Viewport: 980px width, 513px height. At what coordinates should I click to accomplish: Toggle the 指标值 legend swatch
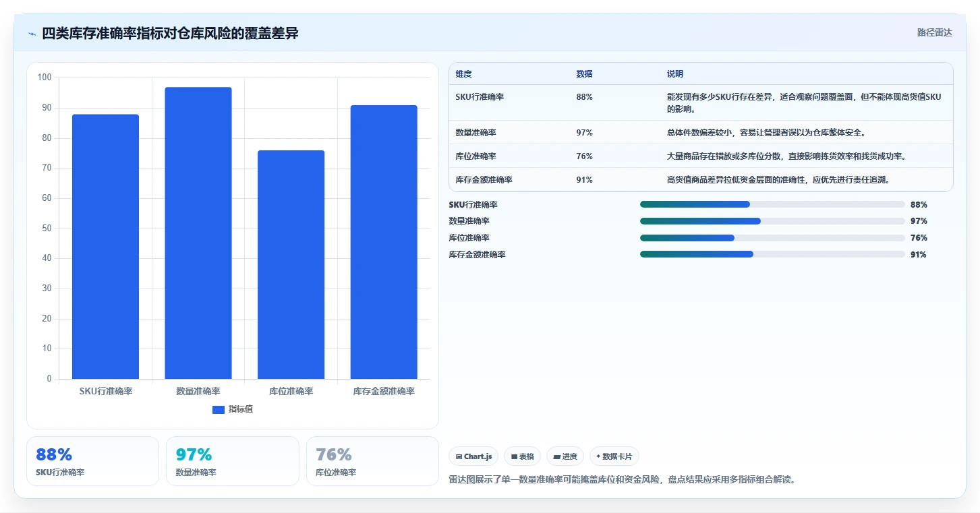tap(219, 409)
